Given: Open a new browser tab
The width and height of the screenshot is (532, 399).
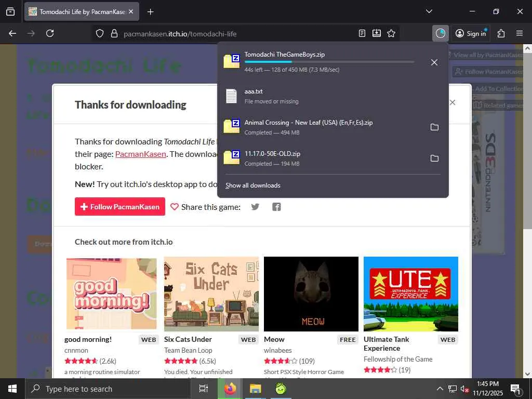Looking at the screenshot, I should (x=150, y=12).
